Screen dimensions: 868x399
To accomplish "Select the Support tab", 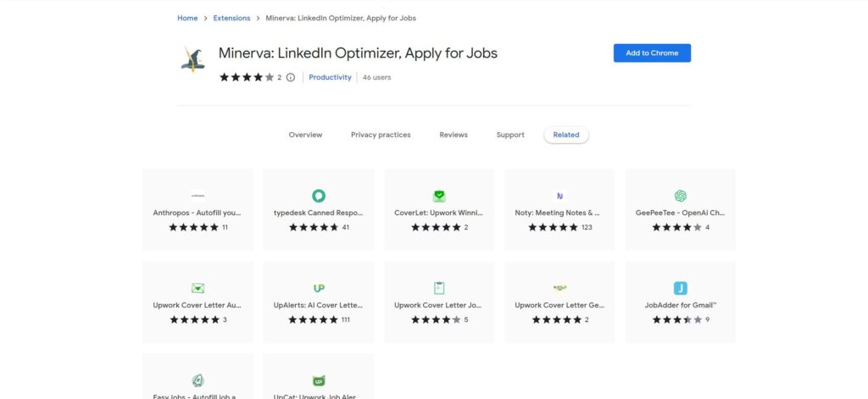I will point(510,135).
